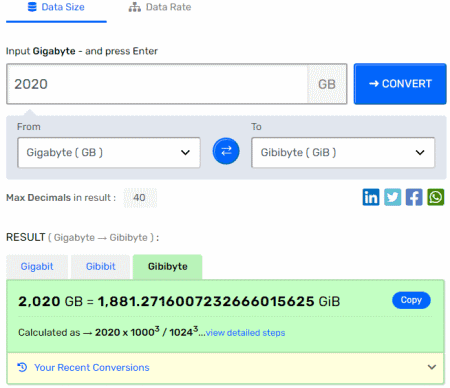Click the Data Size database icon
This screenshot has height=388, width=450.
tap(32, 7)
